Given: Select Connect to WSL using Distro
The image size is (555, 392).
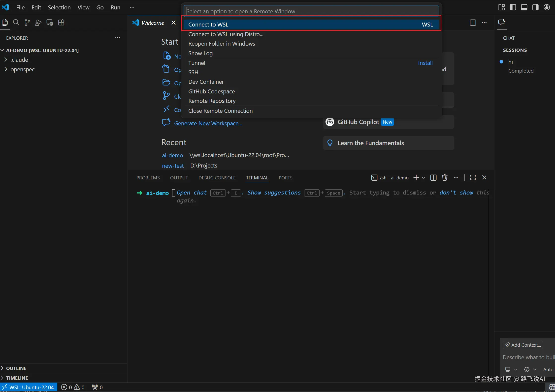Looking at the screenshot, I should click(x=226, y=34).
